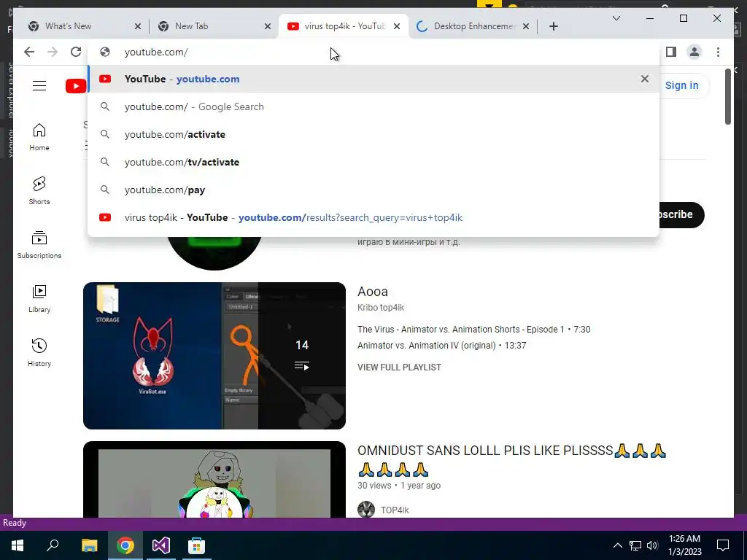The image size is (747, 560).
Task: Select the virus top4ik YouTube tab
Action: coord(343,26)
